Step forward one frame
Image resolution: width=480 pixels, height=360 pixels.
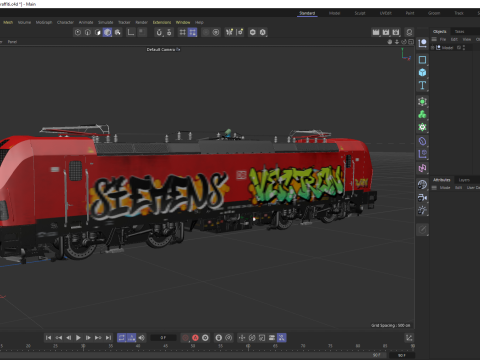point(88,338)
